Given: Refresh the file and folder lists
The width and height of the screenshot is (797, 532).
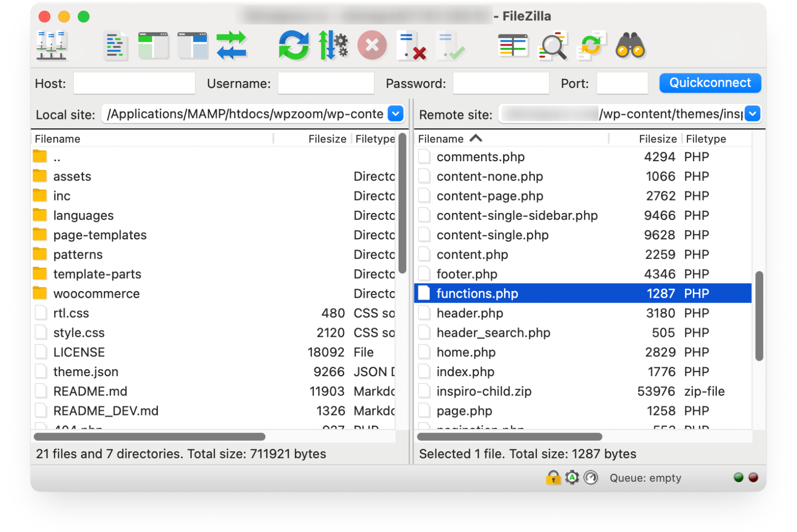Looking at the screenshot, I should 294,46.
